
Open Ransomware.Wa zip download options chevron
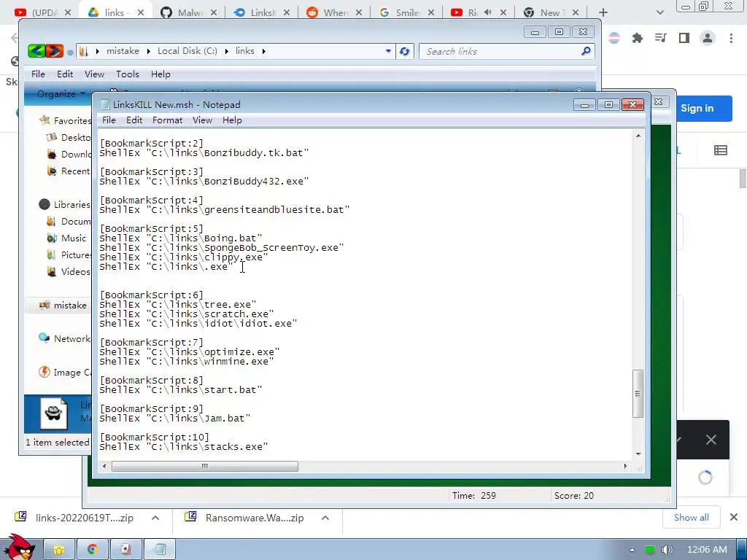325,518
